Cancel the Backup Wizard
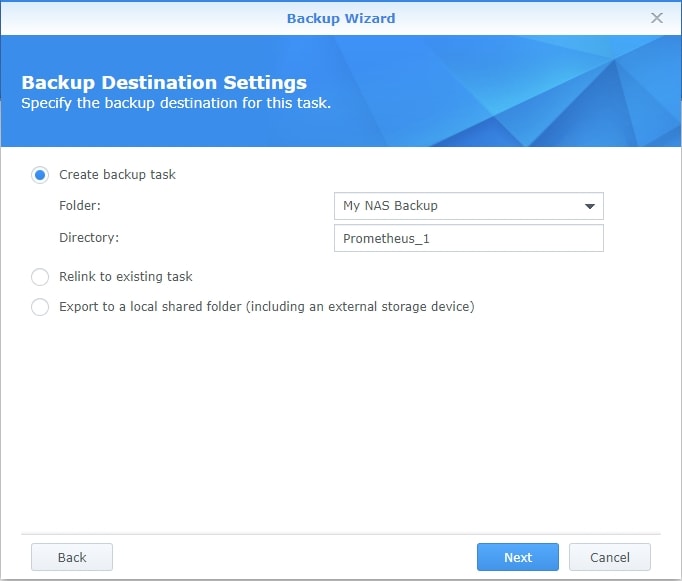This screenshot has height=581, width=682. (610, 557)
